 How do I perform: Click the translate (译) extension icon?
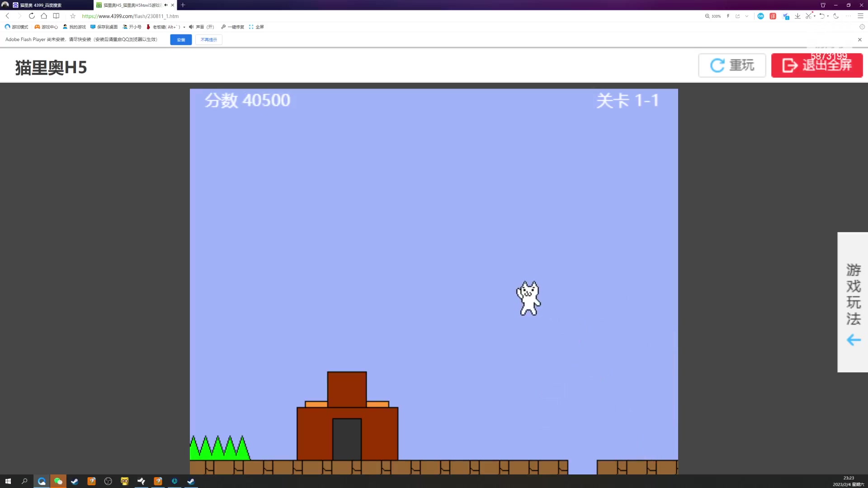point(773,16)
